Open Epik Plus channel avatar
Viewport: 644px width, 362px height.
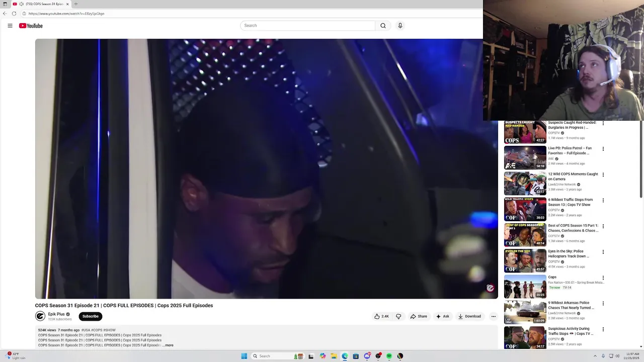point(40,316)
